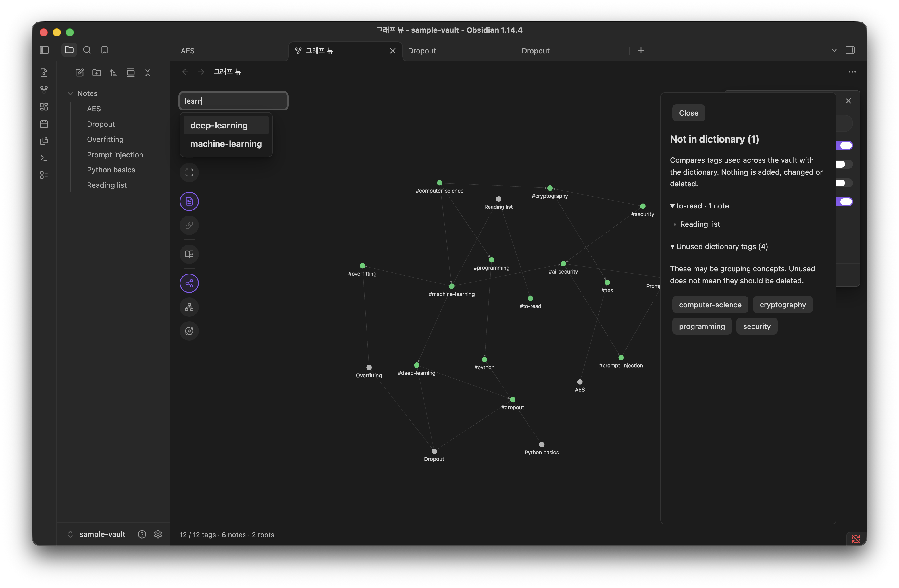Select the orbit circular graph layout

[189, 331]
